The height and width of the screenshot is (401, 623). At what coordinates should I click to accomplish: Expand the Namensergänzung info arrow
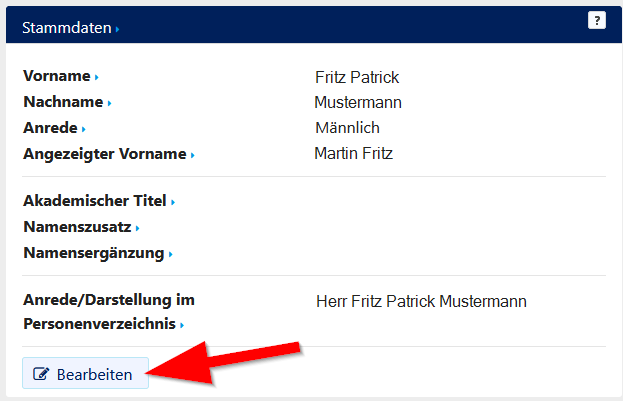[170, 255]
